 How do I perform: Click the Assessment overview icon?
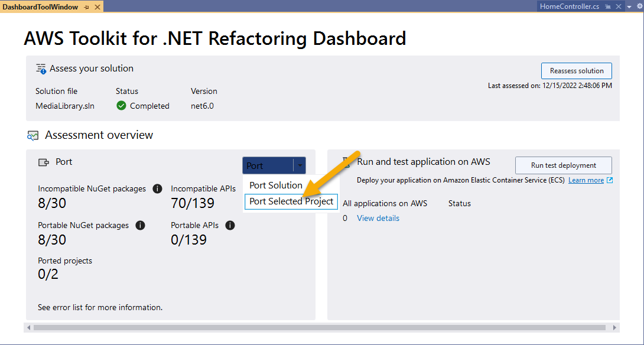coord(33,135)
